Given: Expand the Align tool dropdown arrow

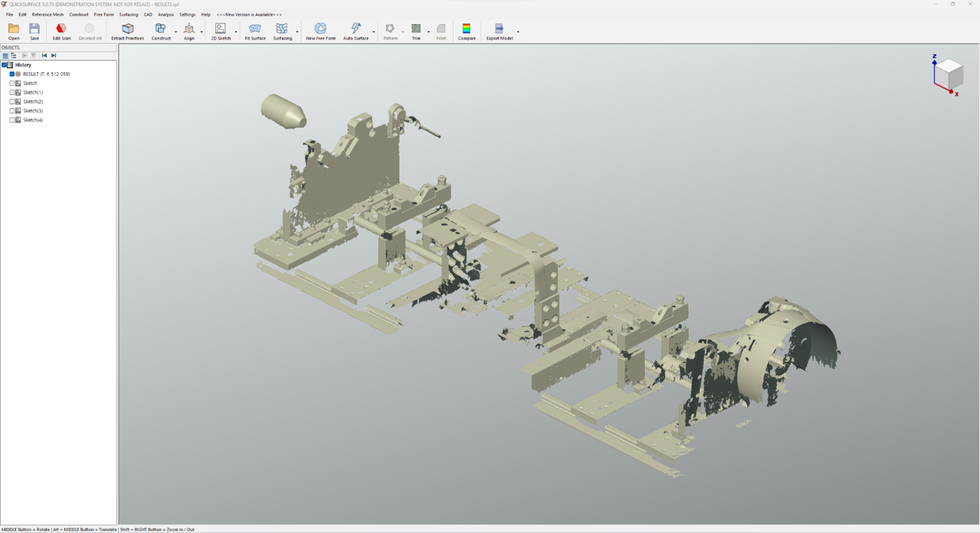Looking at the screenshot, I should pos(201,32).
